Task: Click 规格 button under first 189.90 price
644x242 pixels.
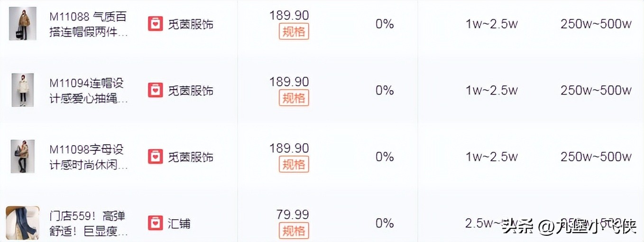Action: click(x=294, y=32)
